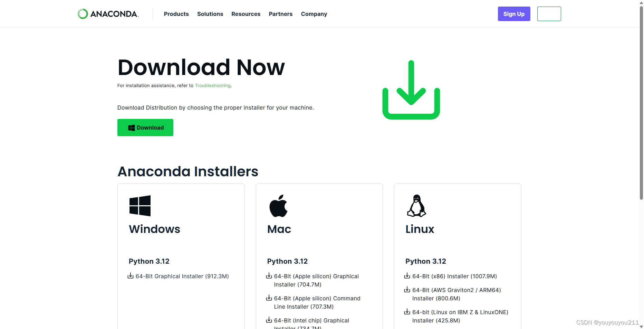Click the green Download button
The image size is (644, 329).
[145, 127]
